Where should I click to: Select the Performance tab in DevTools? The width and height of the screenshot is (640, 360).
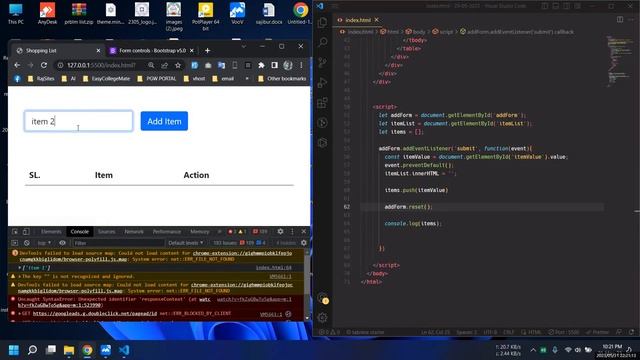click(x=167, y=231)
